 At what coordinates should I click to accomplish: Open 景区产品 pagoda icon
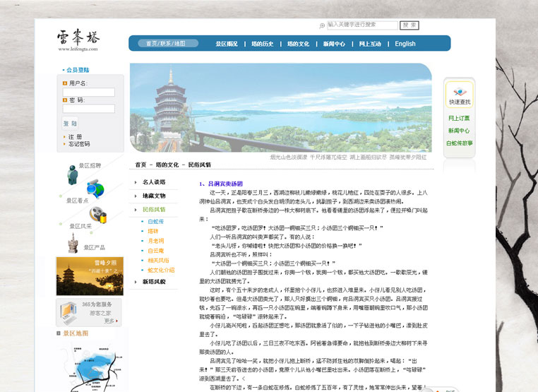72,242
